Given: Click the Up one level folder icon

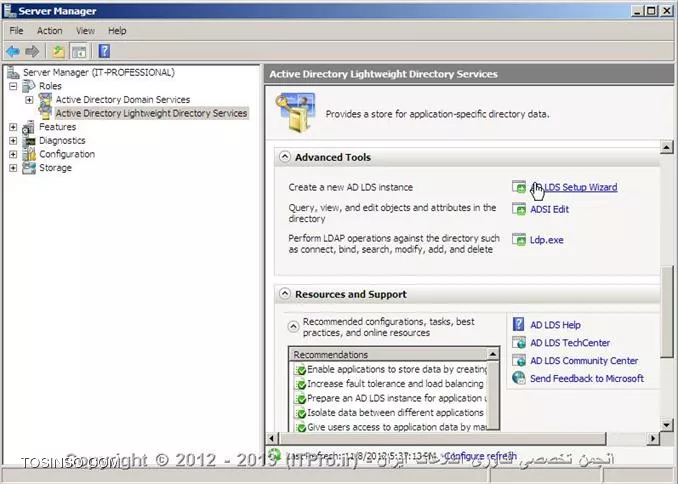Looking at the screenshot, I should [x=58, y=51].
